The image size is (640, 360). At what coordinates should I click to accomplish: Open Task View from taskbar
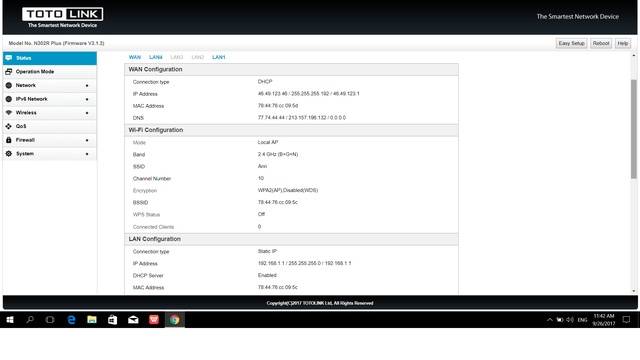coord(50,320)
